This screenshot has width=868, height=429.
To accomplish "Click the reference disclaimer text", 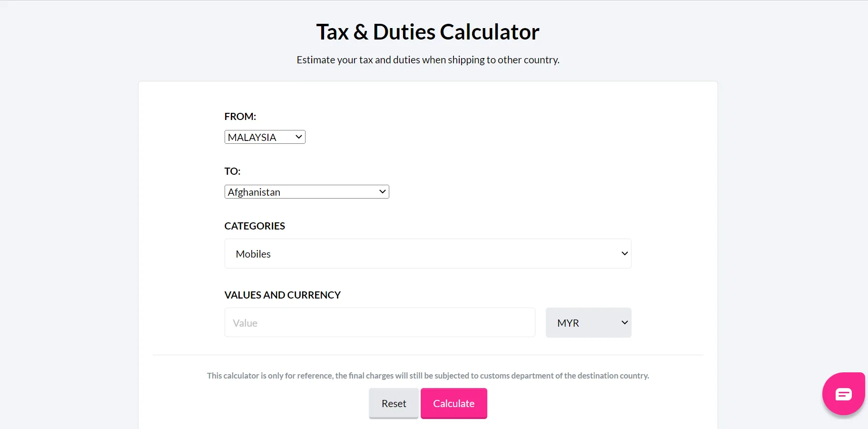I will (x=427, y=375).
